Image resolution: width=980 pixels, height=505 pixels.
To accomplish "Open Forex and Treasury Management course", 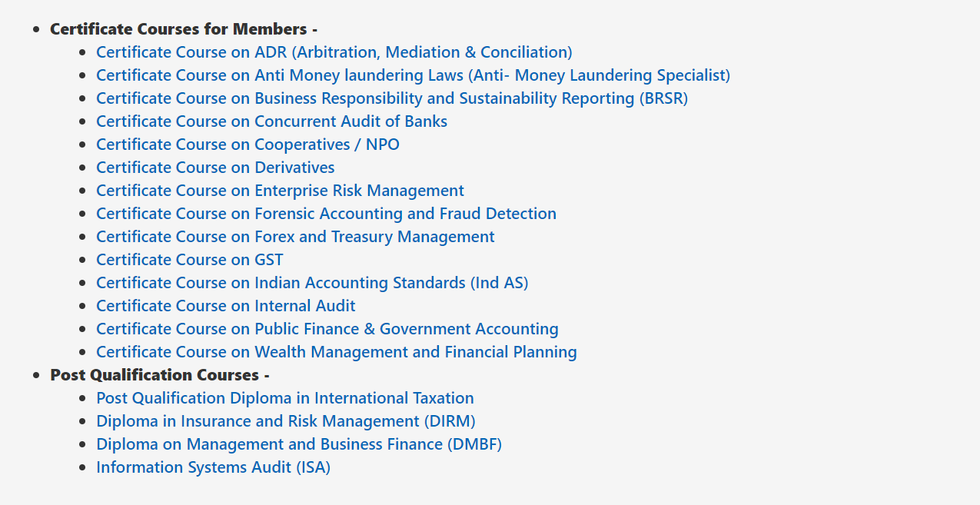I will point(295,237).
